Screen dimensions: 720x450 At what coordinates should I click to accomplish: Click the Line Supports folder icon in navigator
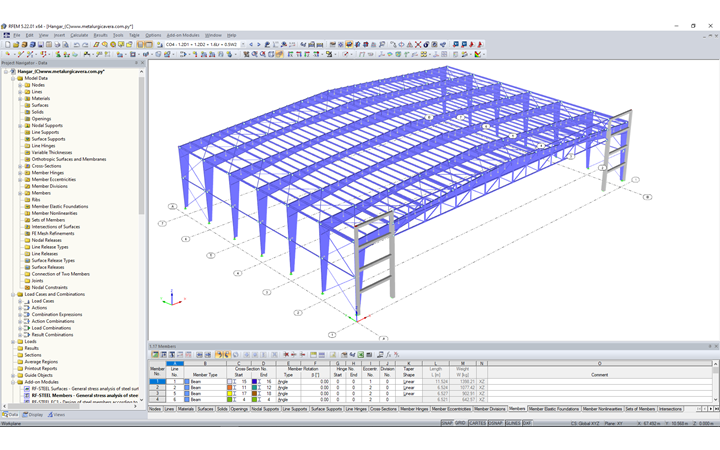click(x=28, y=132)
